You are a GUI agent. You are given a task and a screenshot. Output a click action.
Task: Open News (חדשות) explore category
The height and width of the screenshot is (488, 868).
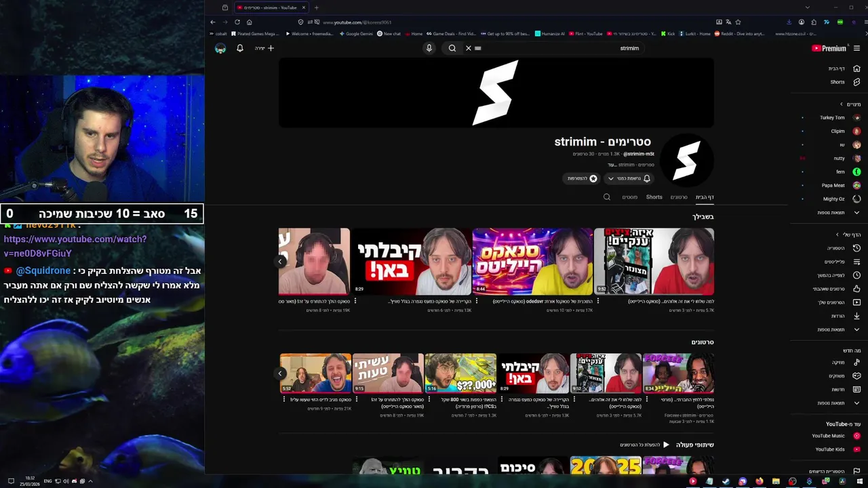[844, 389]
